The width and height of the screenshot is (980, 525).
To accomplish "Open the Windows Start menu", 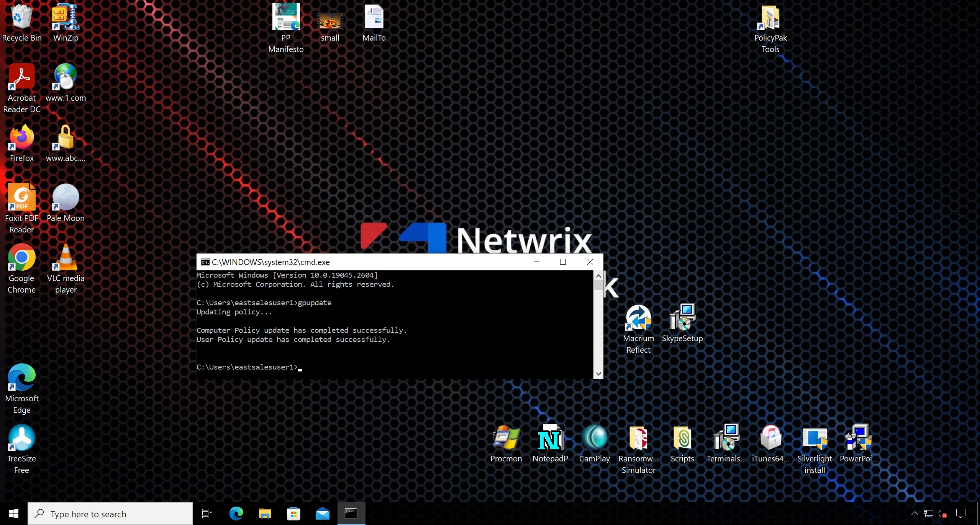I will coord(14,514).
